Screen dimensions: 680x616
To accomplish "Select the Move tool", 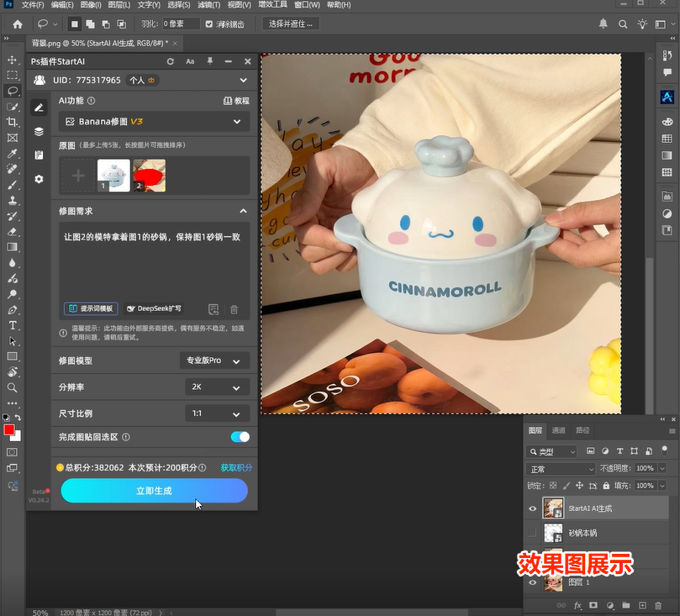I will click(12, 60).
